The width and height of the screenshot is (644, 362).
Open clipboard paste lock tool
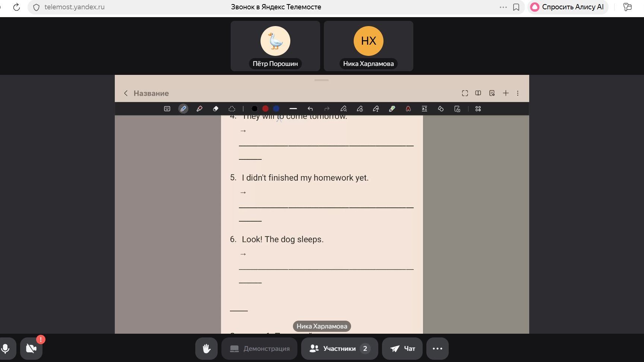tap(457, 109)
